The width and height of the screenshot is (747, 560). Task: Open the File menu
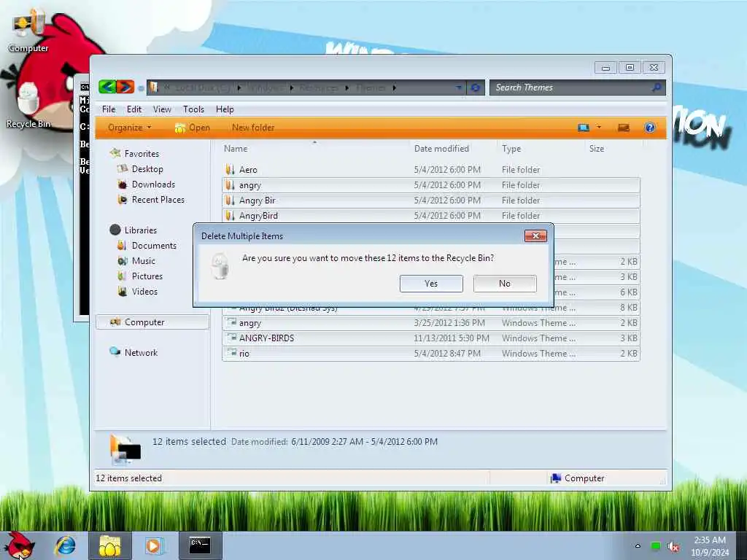pos(109,109)
